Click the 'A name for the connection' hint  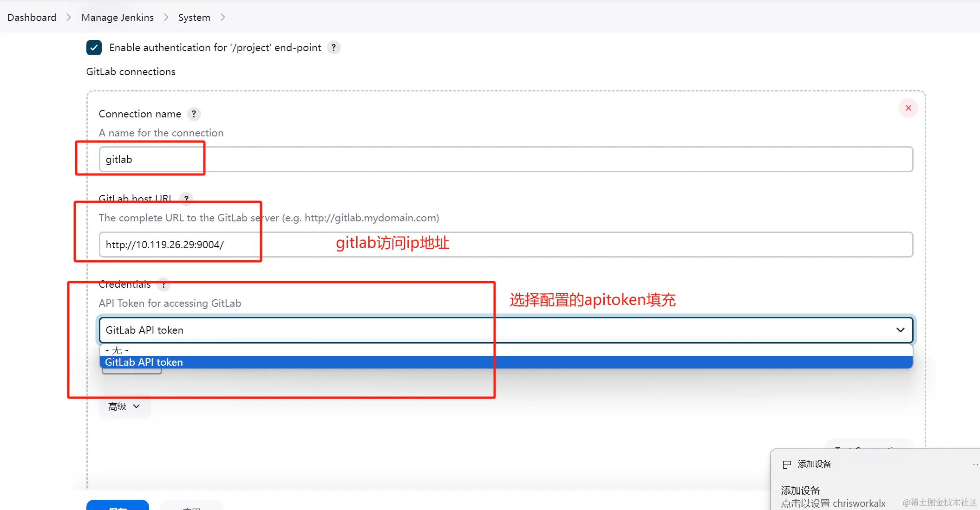[x=161, y=133]
